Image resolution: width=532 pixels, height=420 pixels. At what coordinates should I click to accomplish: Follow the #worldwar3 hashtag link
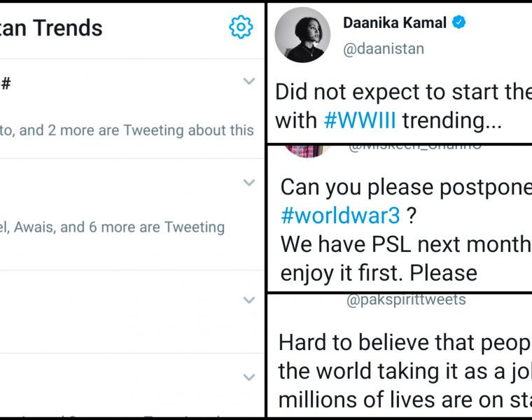tap(341, 216)
